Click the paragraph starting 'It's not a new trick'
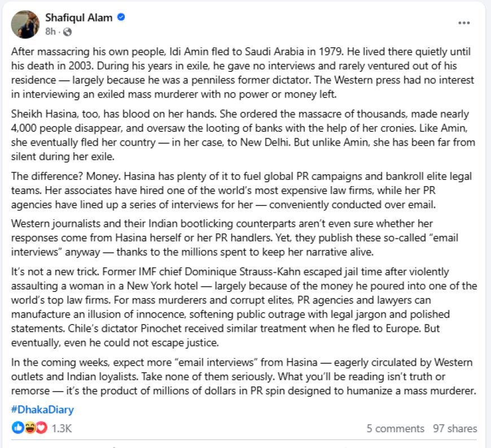491x448 pixels. tap(243, 309)
